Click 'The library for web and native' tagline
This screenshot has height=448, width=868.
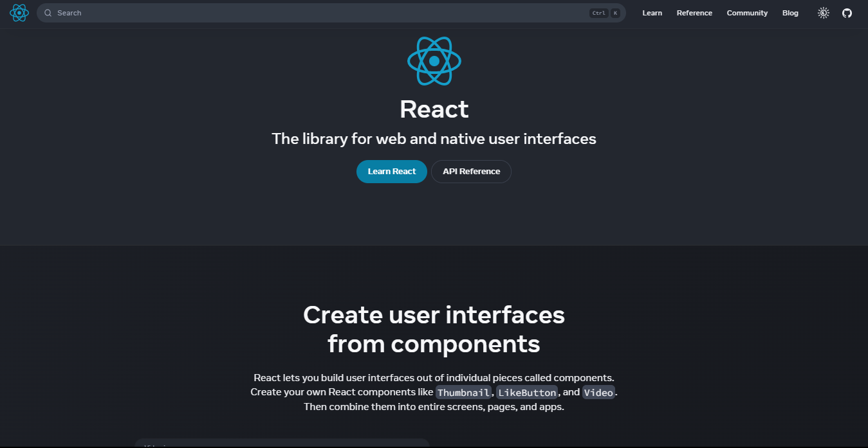coord(434,139)
